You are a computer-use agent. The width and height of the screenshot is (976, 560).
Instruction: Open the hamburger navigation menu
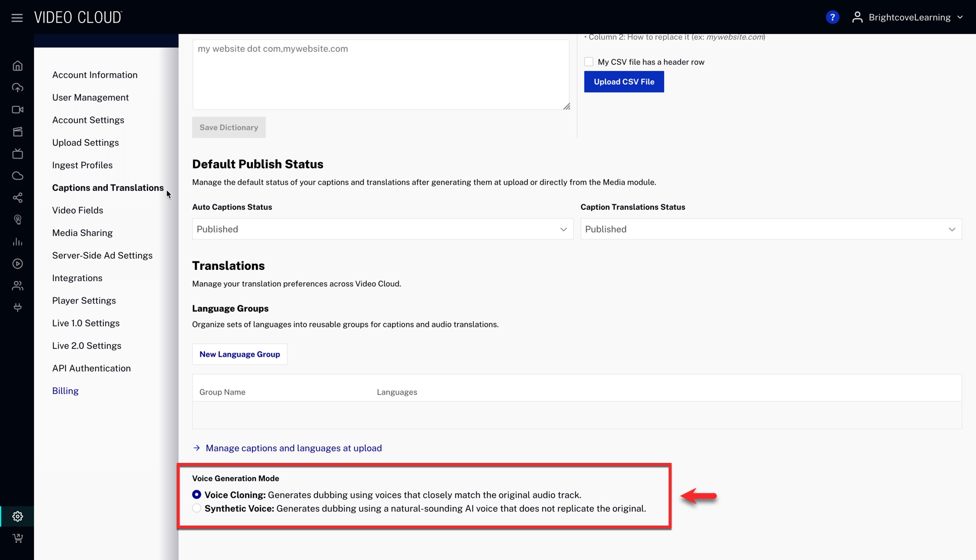17,17
